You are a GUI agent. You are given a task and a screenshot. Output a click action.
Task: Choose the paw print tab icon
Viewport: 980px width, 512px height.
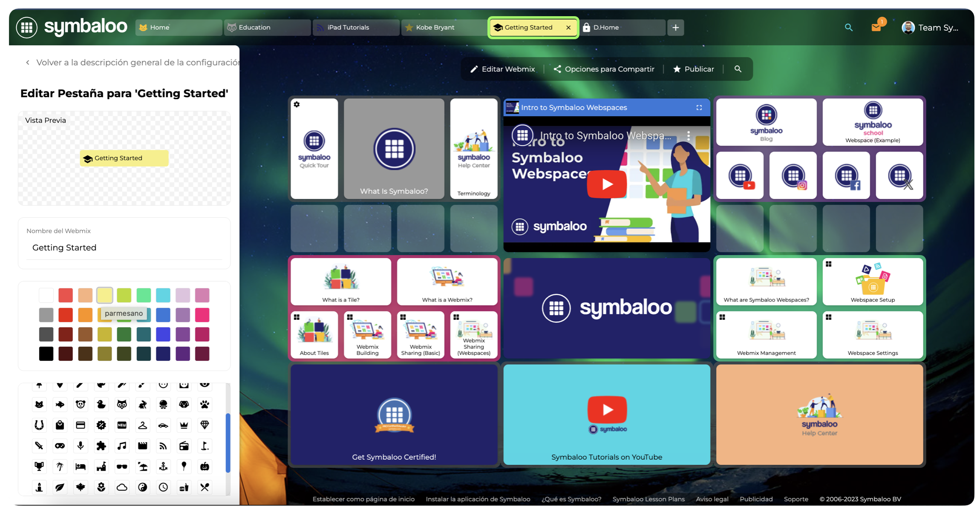coord(205,404)
